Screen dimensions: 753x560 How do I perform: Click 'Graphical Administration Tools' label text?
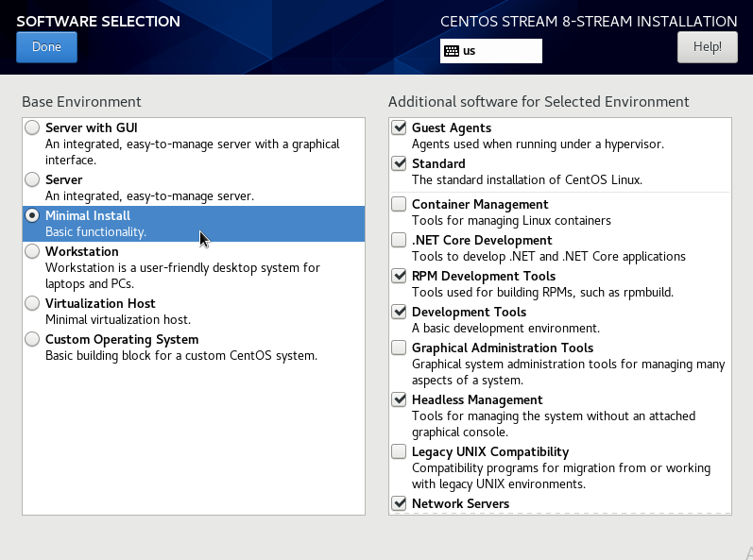click(503, 348)
